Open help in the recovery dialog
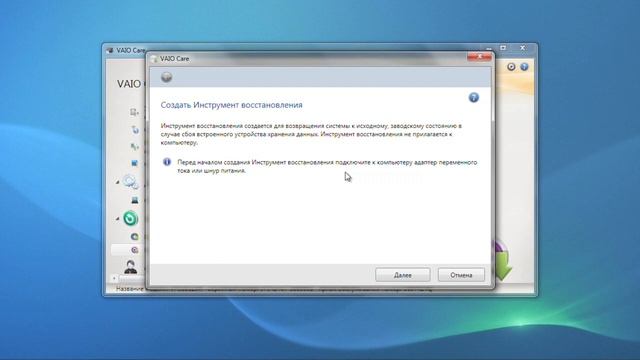 point(473,98)
